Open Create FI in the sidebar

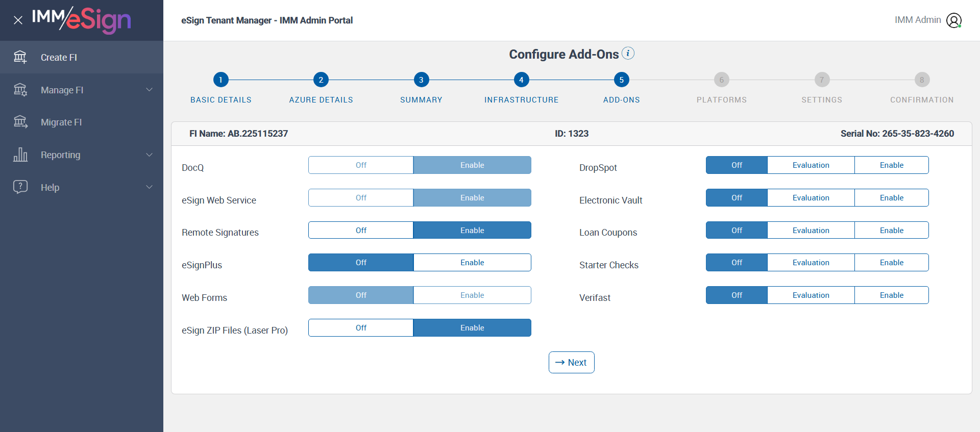click(82, 57)
